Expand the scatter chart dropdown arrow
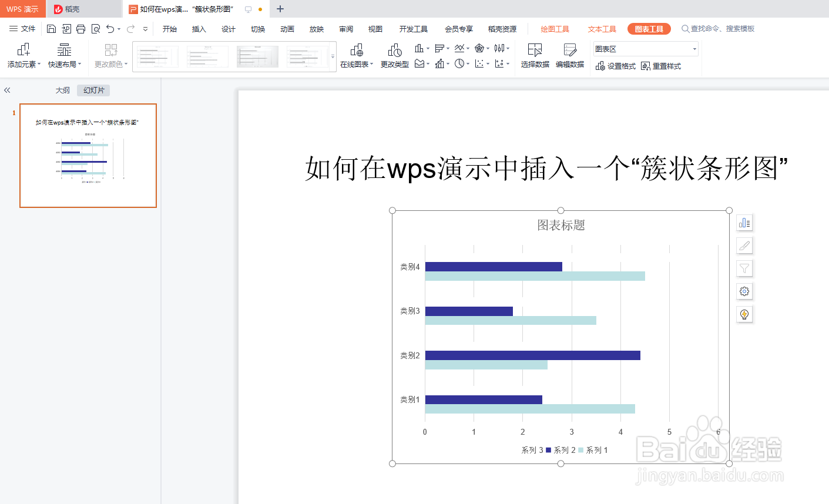Image resolution: width=829 pixels, height=504 pixels. pos(488,64)
